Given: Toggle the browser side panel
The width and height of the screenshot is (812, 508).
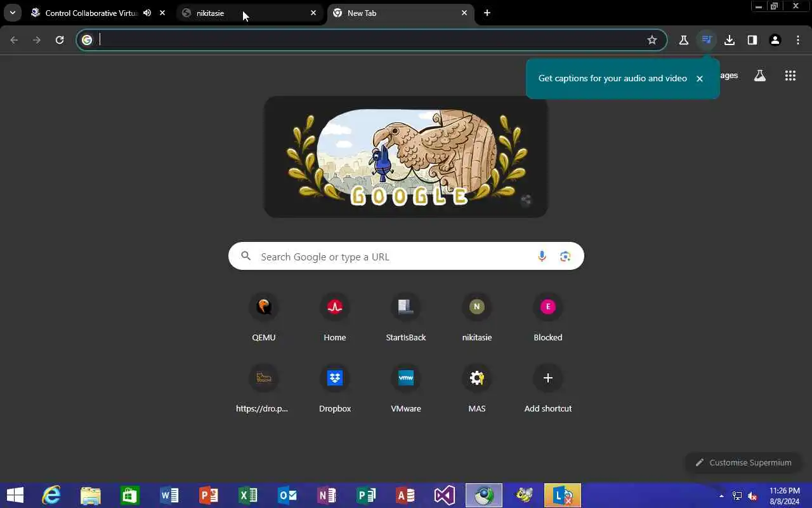Looking at the screenshot, I should (752, 40).
